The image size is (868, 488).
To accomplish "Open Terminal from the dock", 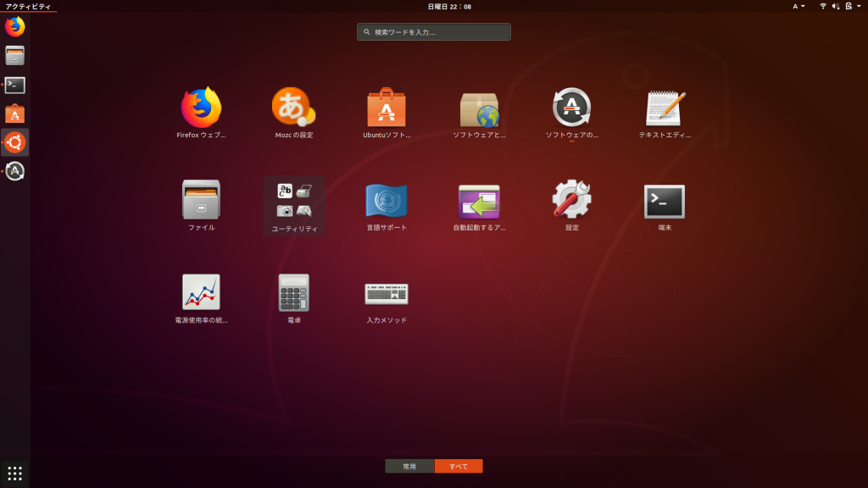I will click(x=15, y=86).
